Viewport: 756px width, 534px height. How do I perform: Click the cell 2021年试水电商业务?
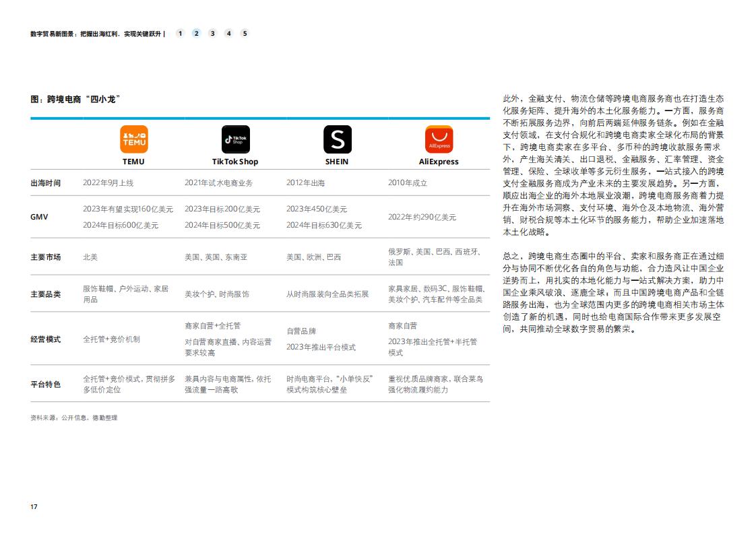(218, 183)
